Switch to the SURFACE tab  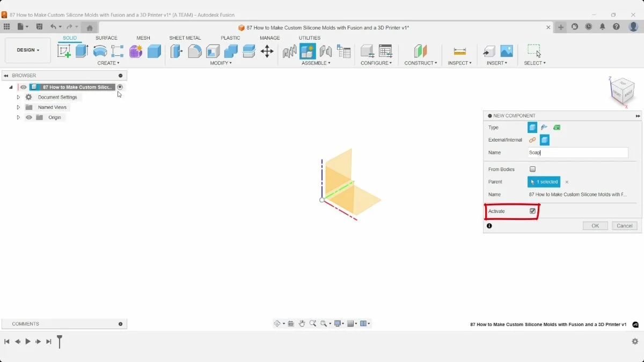tap(106, 38)
